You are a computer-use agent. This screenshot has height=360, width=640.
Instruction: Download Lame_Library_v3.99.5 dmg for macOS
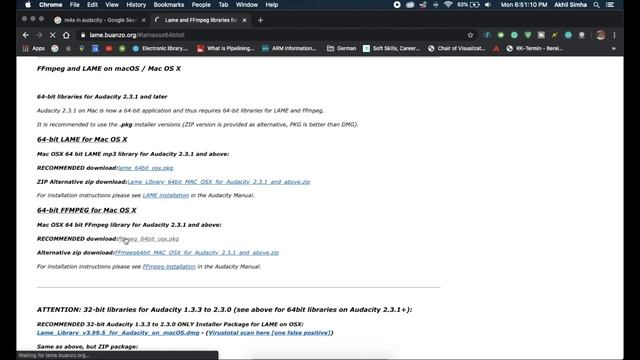click(118, 333)
